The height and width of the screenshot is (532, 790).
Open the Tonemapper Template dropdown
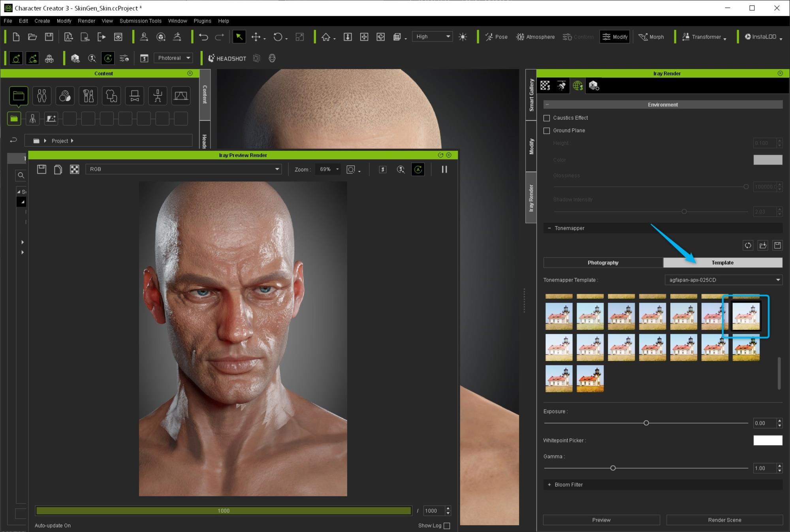tap(724, 280)
